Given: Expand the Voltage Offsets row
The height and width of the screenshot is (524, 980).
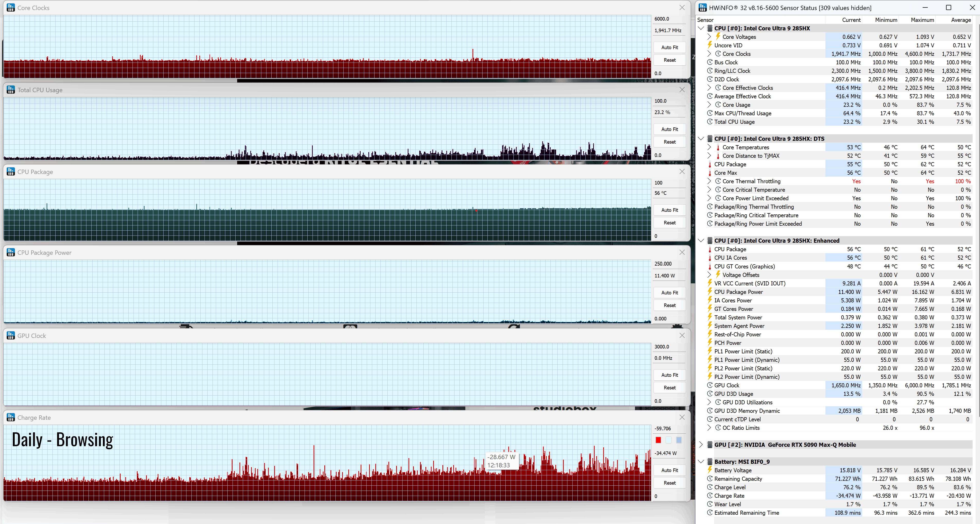Looking at the screenshot, I should pos(709,275).
